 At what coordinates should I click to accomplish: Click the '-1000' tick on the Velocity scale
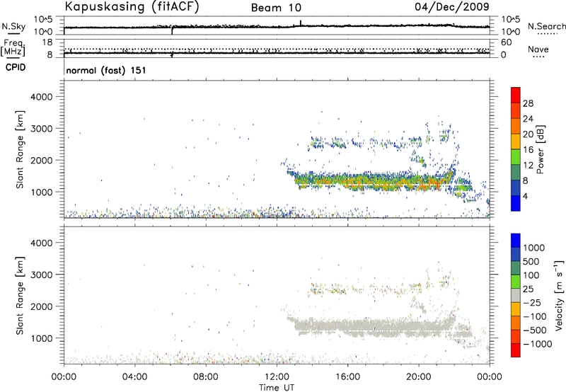[x=538, y=344]
